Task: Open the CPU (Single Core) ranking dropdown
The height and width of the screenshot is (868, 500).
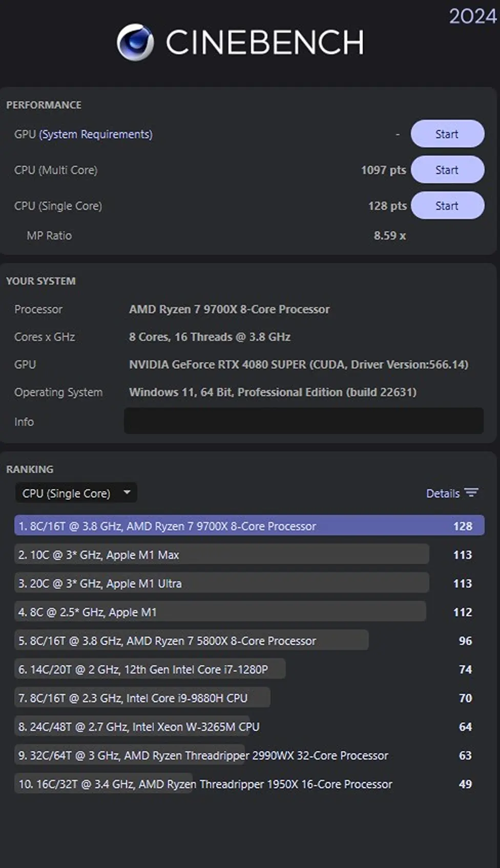Action: pyautogui.click(x=76, y=493)
